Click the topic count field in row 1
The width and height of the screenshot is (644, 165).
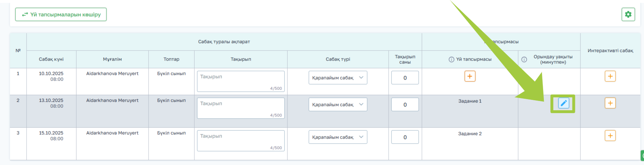(405, 78)
